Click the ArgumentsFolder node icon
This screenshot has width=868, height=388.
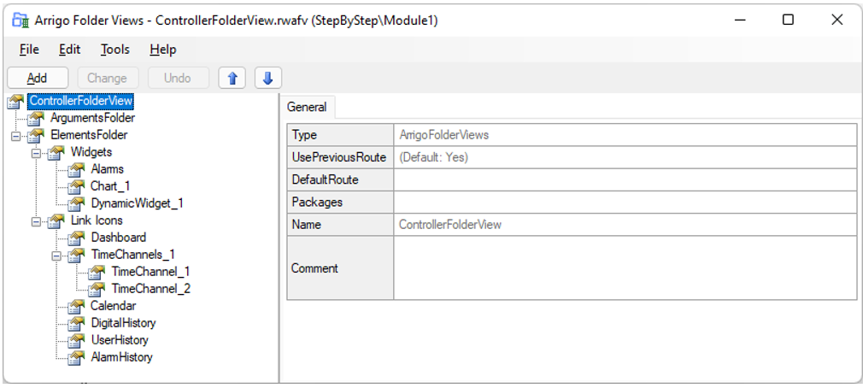[36, 119]
